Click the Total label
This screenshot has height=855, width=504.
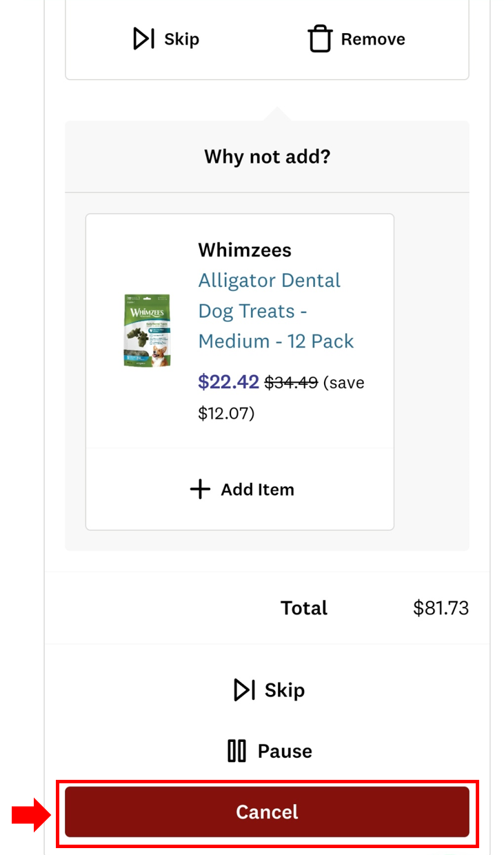(x=304, y=608)
